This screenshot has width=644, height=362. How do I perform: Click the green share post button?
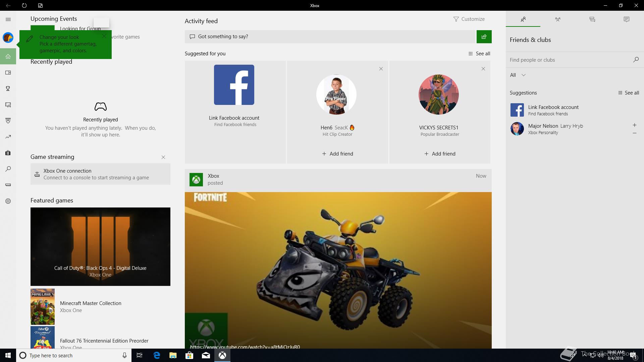[484, 37]
